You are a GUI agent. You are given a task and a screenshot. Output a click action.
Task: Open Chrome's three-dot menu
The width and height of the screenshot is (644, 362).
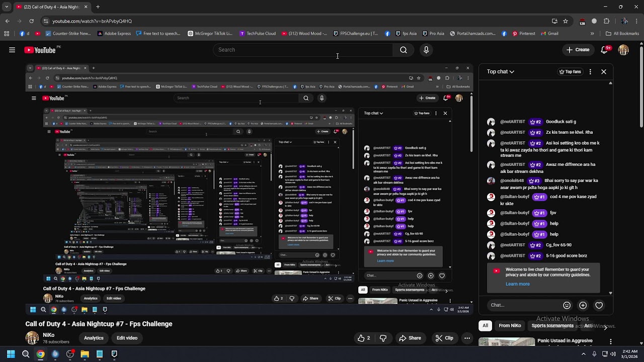[637, 21]
